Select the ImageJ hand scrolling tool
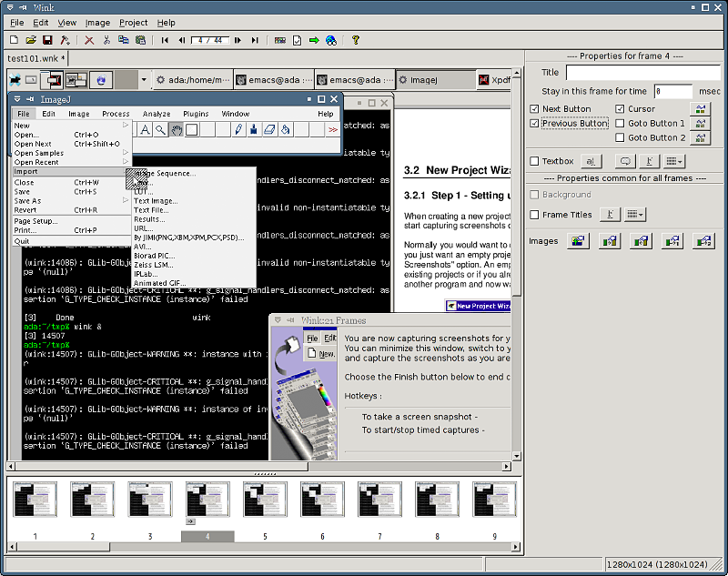This screenshot has height=576, width=728. click(176, 129)
